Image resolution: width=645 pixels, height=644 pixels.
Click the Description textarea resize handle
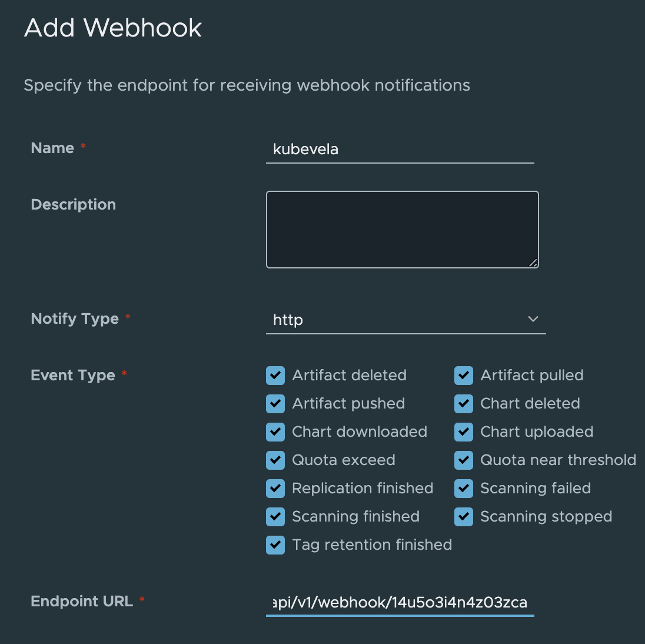coord(533,263)
